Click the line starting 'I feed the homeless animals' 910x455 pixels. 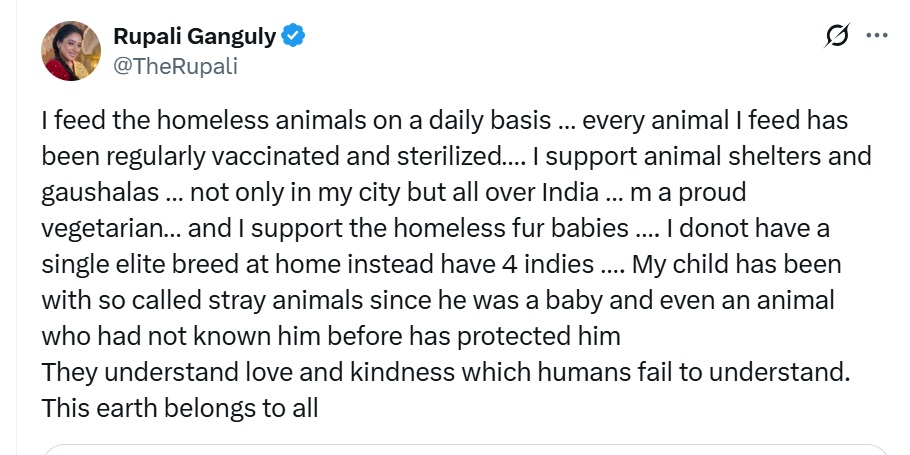pos(445,121)
